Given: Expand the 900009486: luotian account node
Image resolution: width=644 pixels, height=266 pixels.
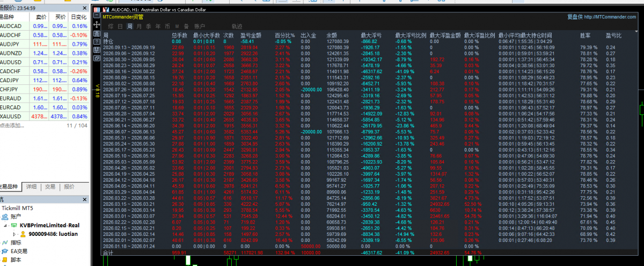Looking at the screenshot, I should 14,234.
